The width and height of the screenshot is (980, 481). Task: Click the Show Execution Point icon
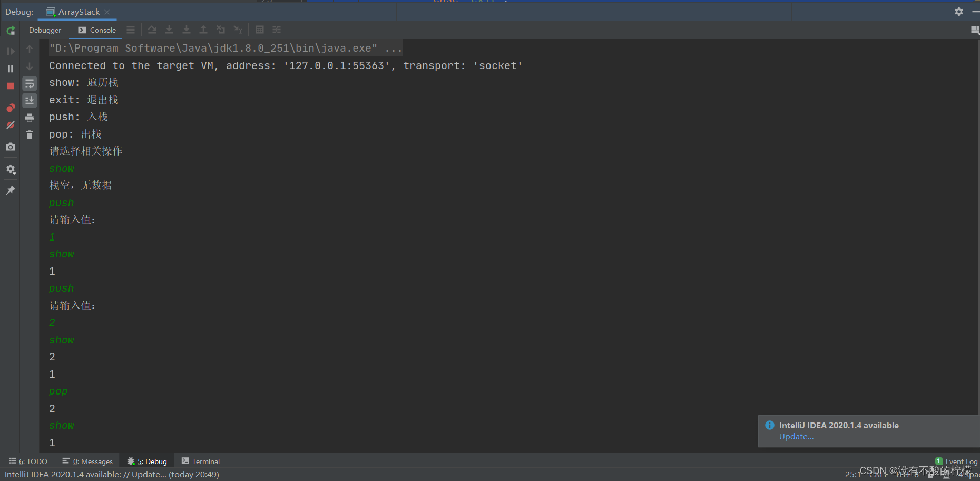[131, 30]
